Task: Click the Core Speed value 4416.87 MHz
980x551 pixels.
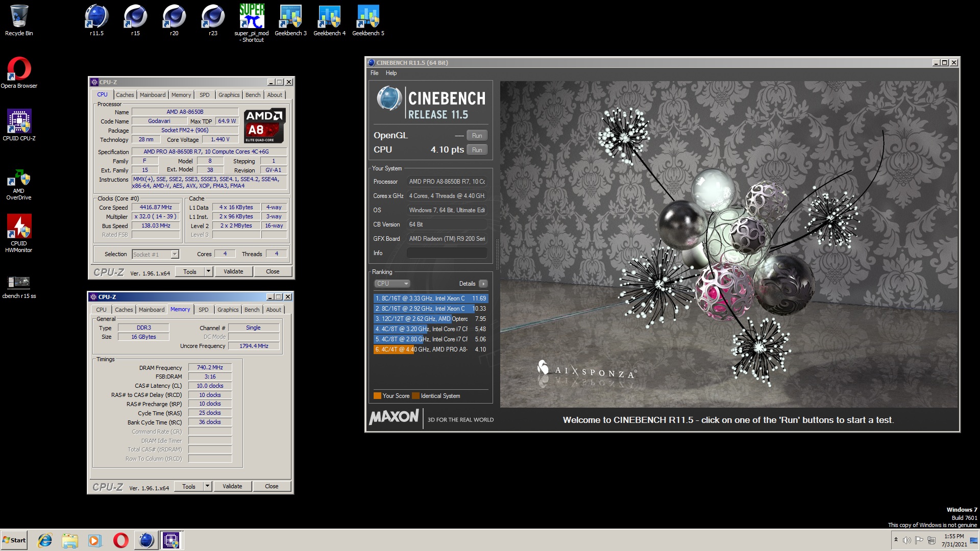Action: click(156, 208)
